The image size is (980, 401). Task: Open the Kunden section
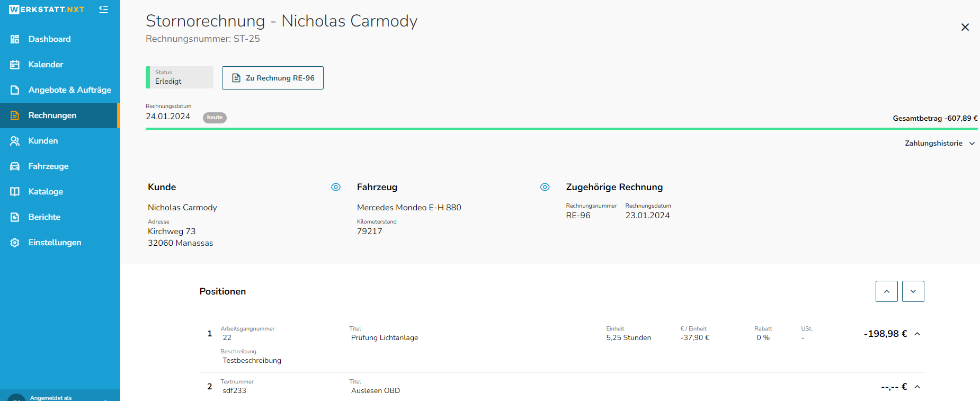pos(60,141)
